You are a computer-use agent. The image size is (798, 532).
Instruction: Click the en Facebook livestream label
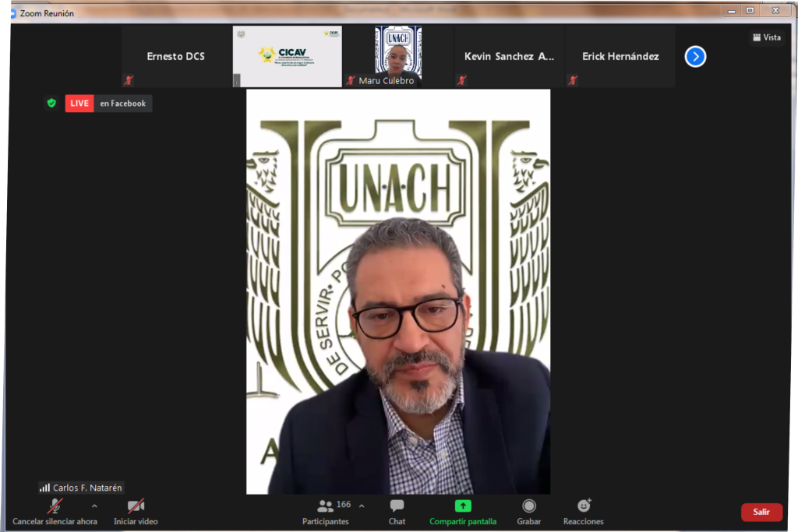122,104
